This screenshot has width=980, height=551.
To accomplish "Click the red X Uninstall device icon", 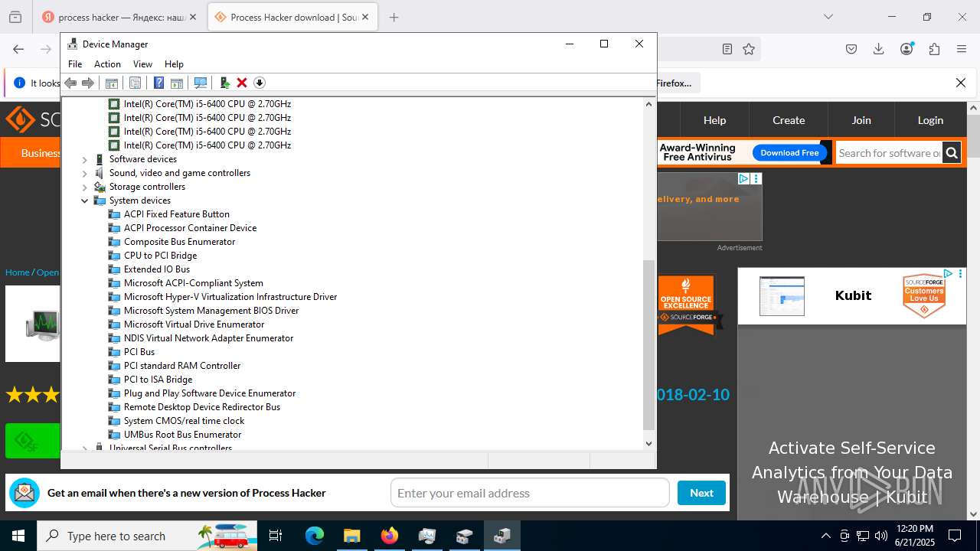I will (242, 83).
